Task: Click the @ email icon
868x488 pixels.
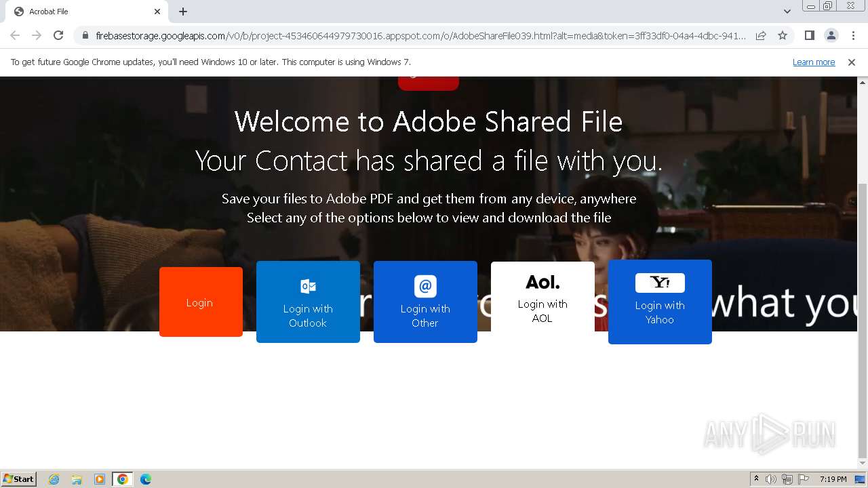Action: (425, 286)
